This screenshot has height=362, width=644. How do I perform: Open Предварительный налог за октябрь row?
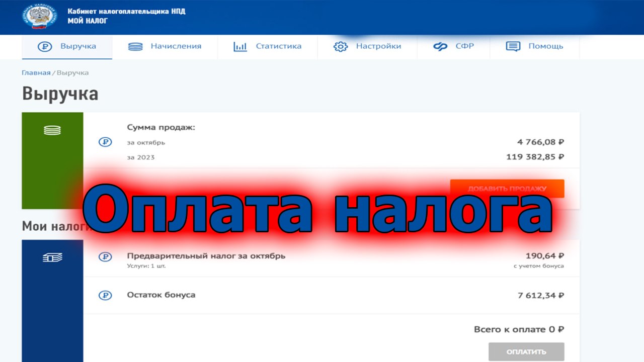coord(332,258)
